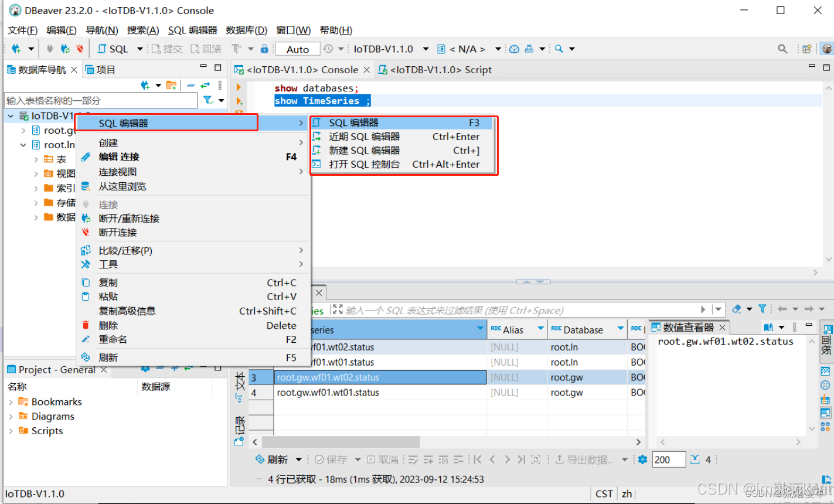Click the fetch size 200 input field
The image size is (834, 504).
coord(668,459)
